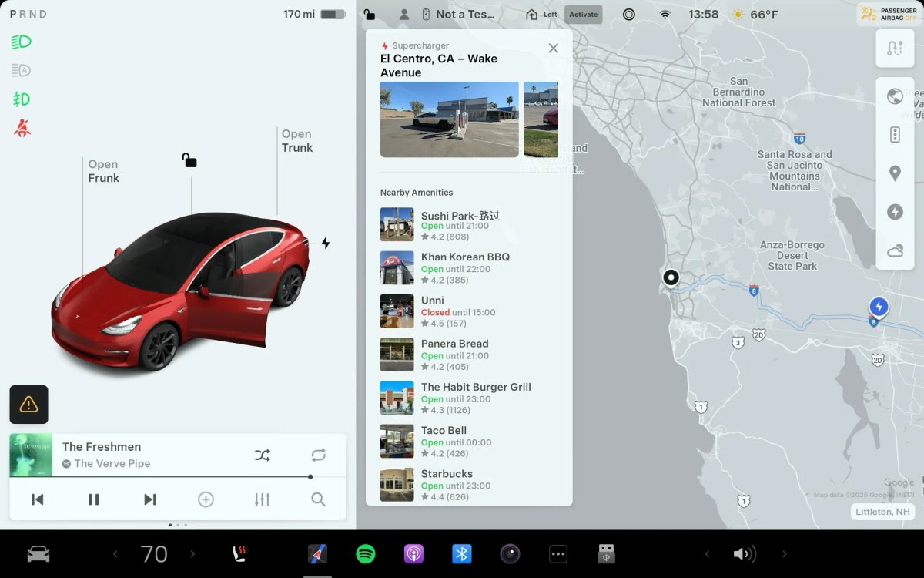Increase the cabin temperature with right arrow
Viewport: 924px width, 578px height.
(x=192, y=554)
